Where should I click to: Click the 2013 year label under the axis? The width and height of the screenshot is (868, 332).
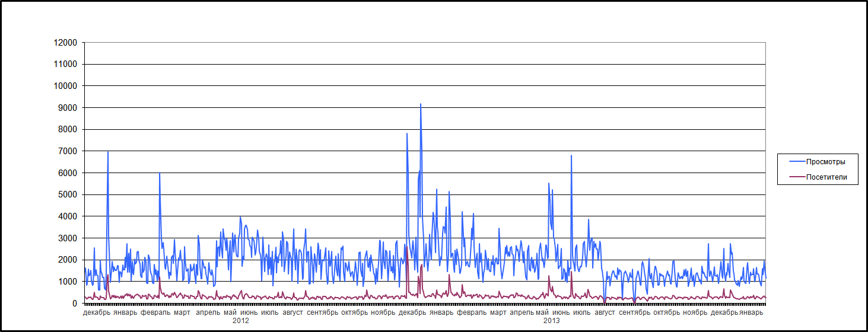click(x=552, y=320)
